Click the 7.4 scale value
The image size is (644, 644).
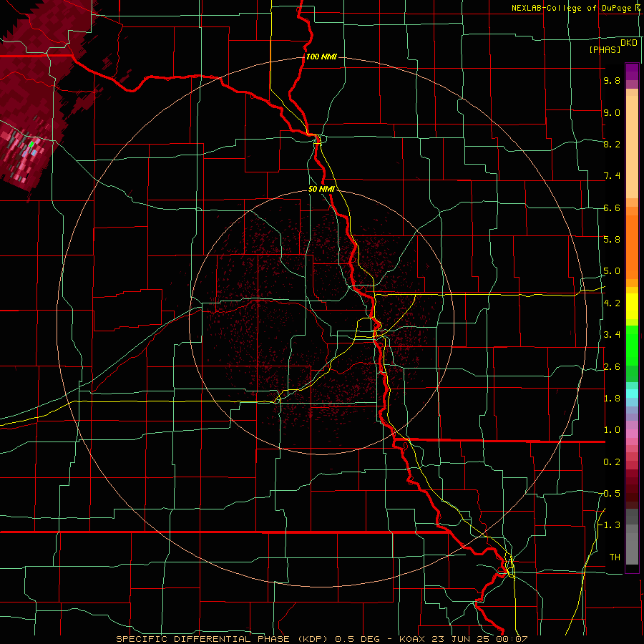(x=612, y=176)
